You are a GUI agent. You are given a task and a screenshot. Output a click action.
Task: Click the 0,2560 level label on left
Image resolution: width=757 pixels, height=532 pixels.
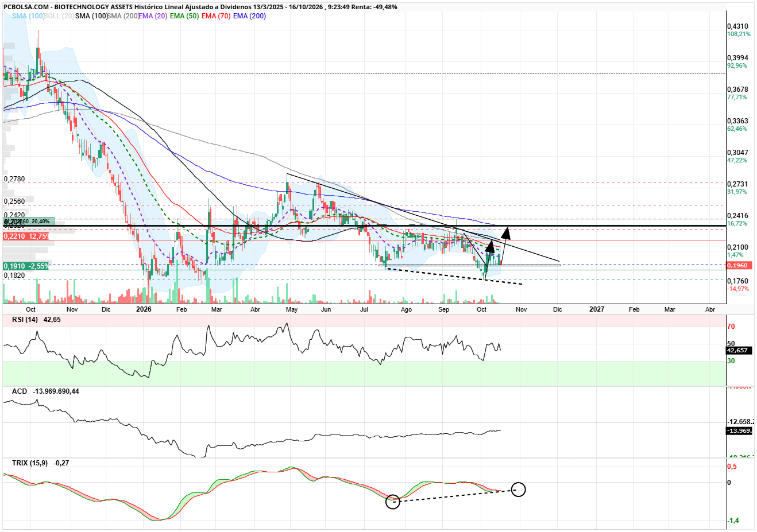[x=14, y=202]
